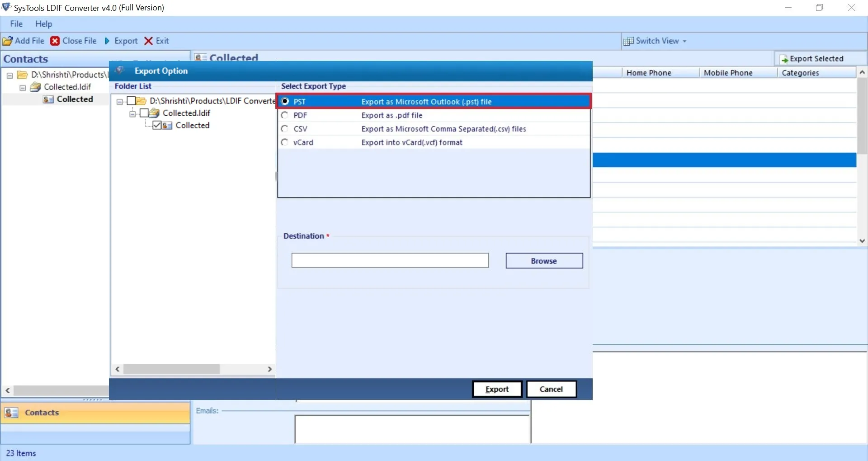The height and width of the screenshot is (461, 868).
Task: Click the SysTools app logo in title bar
Action: [6, 7]
